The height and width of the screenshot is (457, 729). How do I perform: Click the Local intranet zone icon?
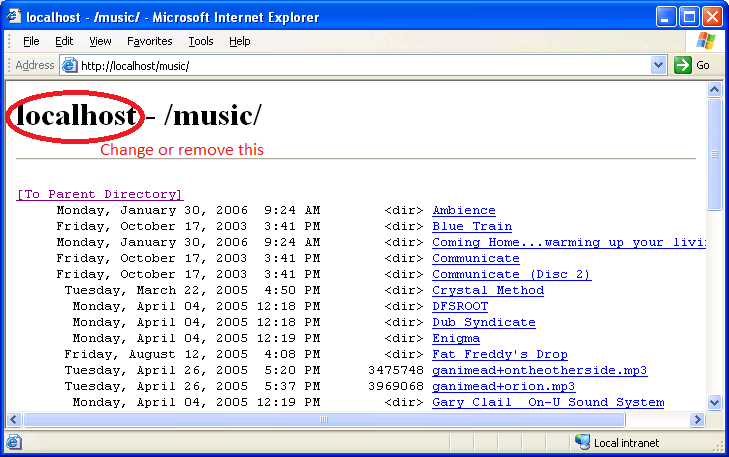(x=582, y=442)
